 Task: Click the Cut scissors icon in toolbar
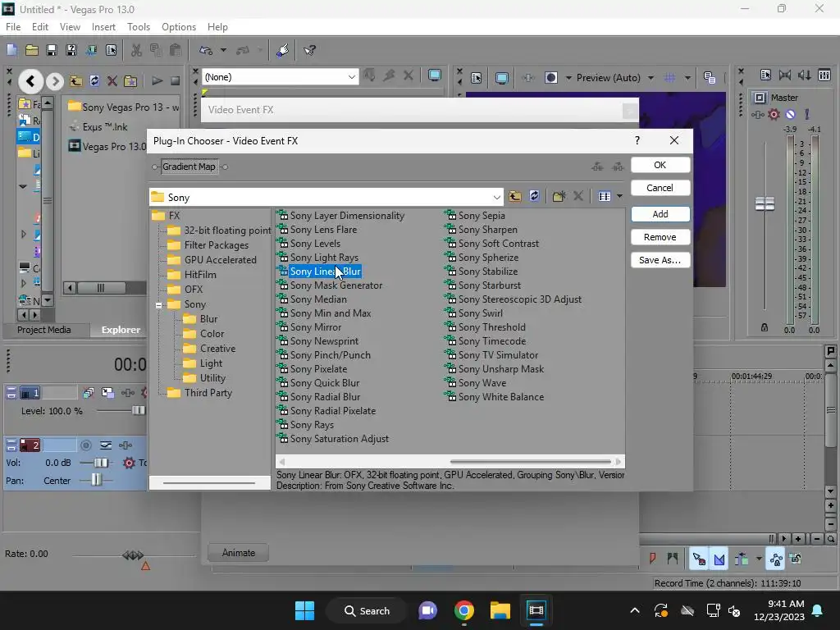click(x=137, y=50)
